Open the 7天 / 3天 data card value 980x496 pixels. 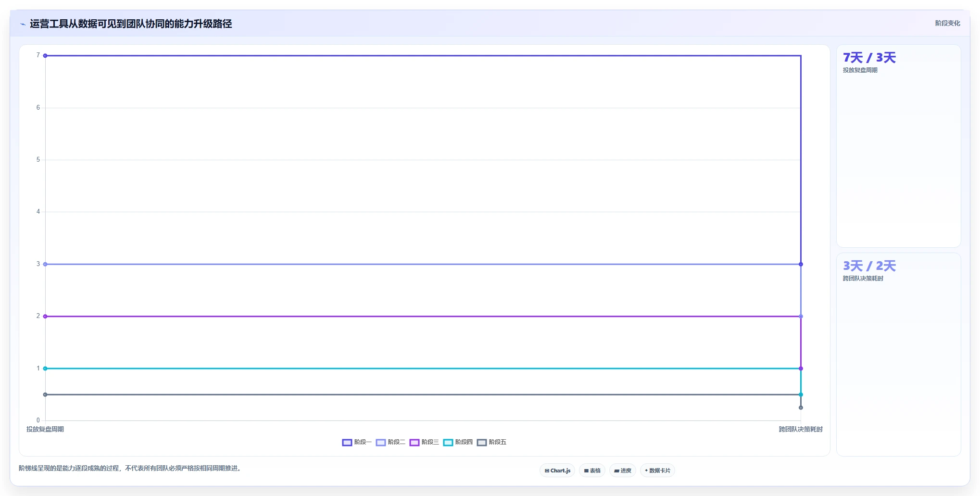pyautogui.click(x=869, y=58)
